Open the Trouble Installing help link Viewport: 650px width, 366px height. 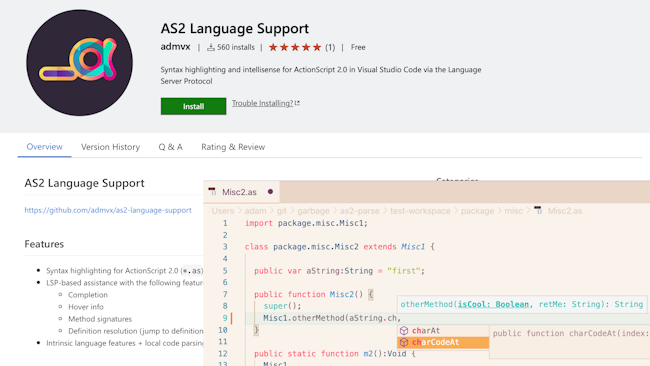pyautogui.click(x=262, y=103)
